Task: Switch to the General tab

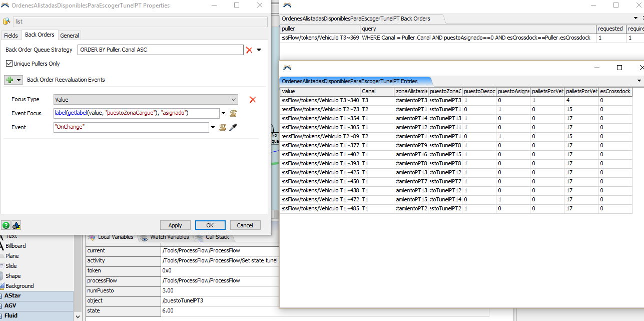Action: (70, 35)
